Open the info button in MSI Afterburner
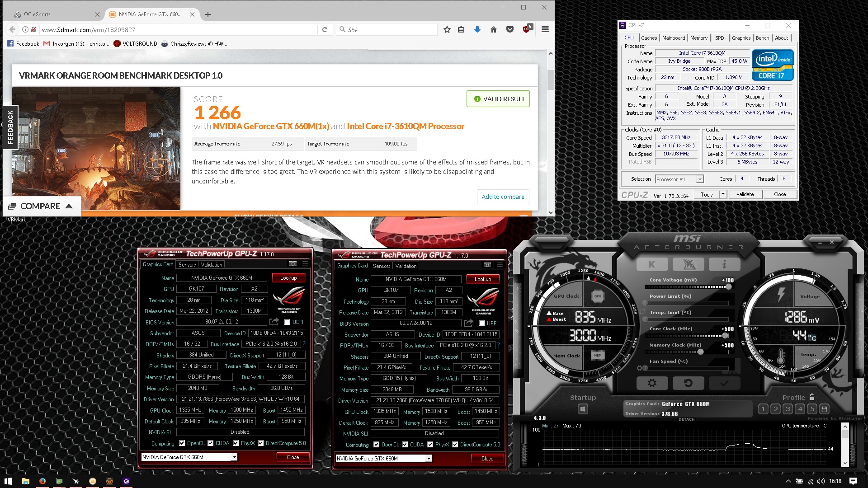The height and width of the screenshot is (488, 868). pyautogui.click(x=724, y=264)
